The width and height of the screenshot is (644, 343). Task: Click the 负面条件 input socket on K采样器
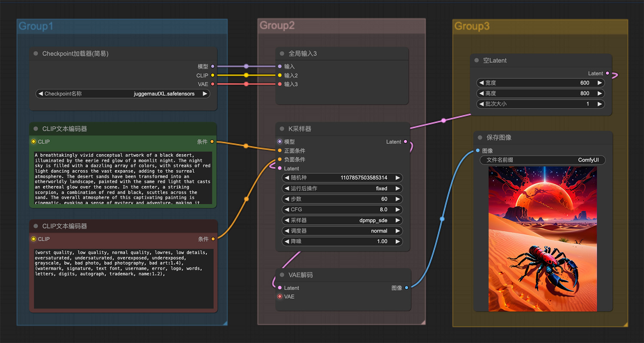pyautogui.click(x=280, y=159)
